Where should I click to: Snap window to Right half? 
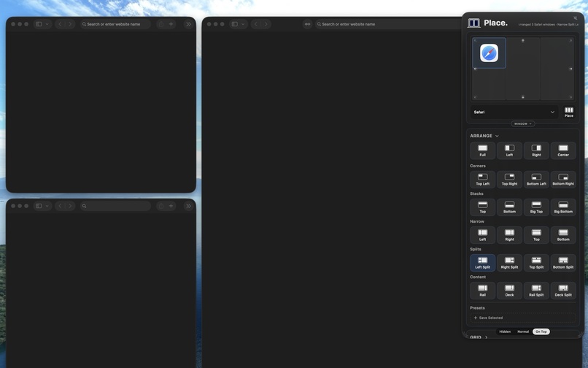pyautogui.click(x=536, y=150)
